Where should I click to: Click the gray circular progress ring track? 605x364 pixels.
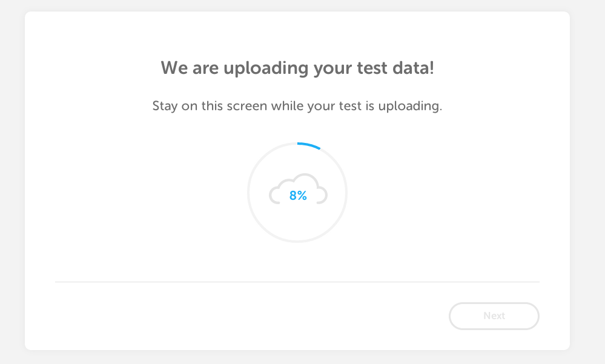297,192
